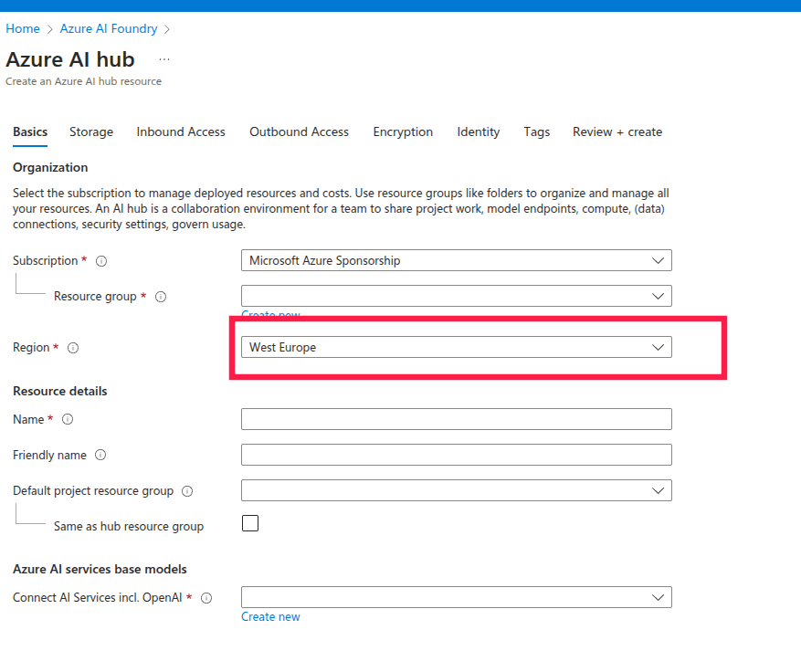The width and height of the screenshot is (801, 672).
Task: Click Connect AI Services info icon
Action: click(206, 598)
